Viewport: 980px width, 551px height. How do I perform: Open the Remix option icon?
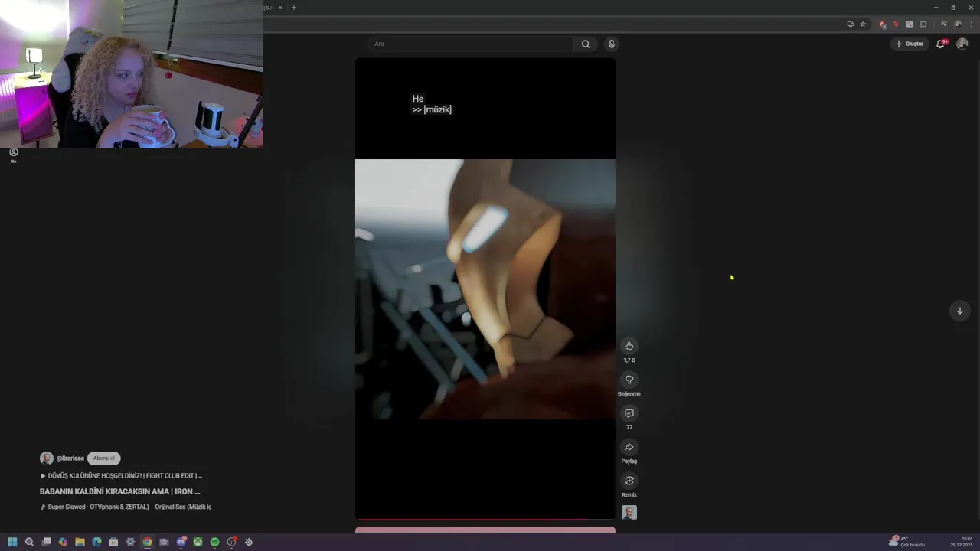click(629, 481)
